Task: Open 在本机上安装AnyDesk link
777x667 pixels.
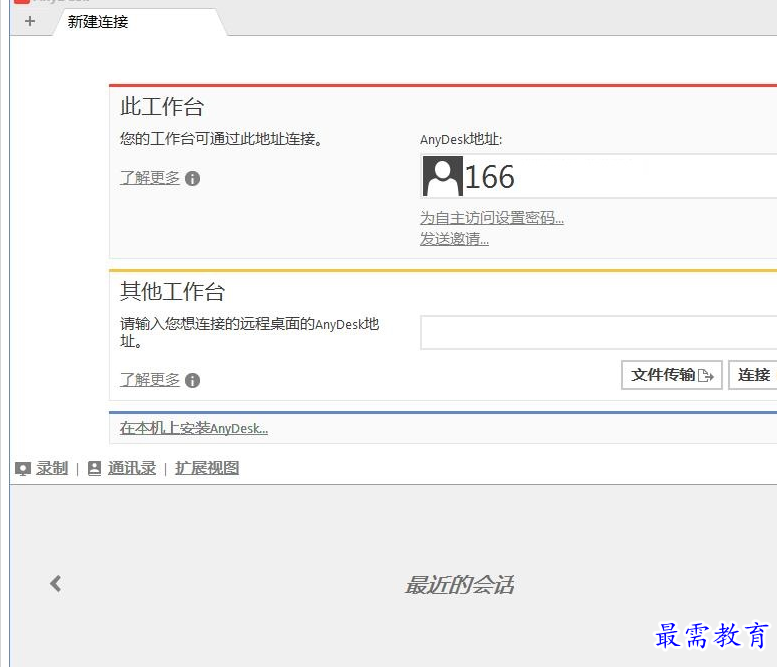Action: (194, 428)
